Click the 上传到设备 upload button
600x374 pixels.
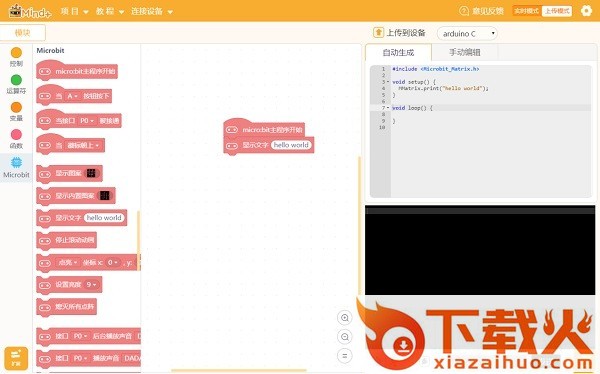coord(399,33)
